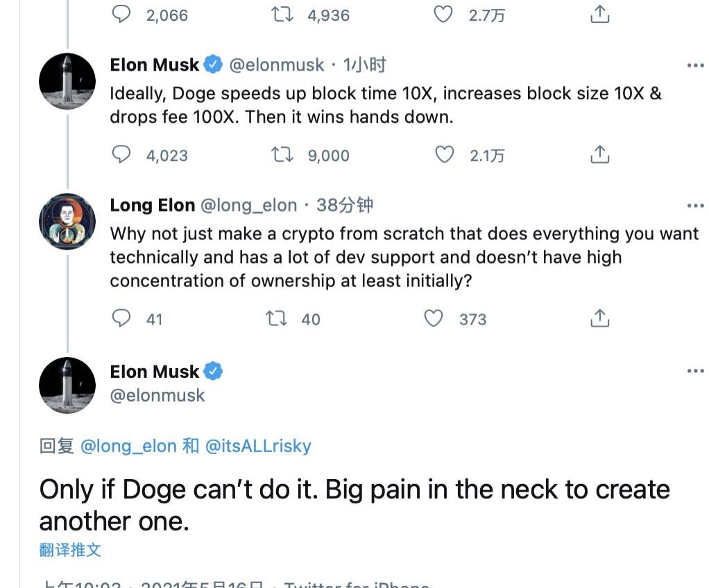Retweet the top tweet with 4,936 retweets

pyautogui.click(x=282, y=15)
